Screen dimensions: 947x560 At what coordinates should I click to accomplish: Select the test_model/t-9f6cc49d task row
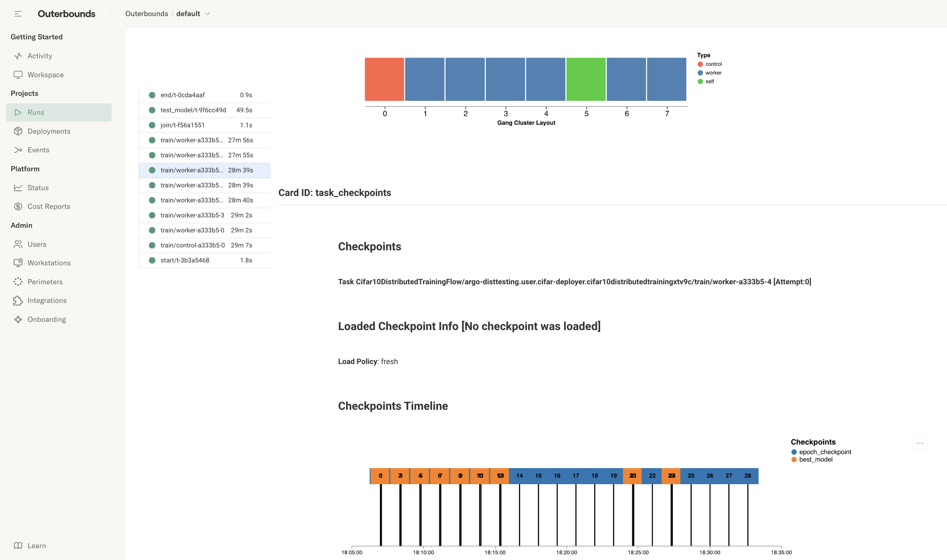(x=205, y=110)
